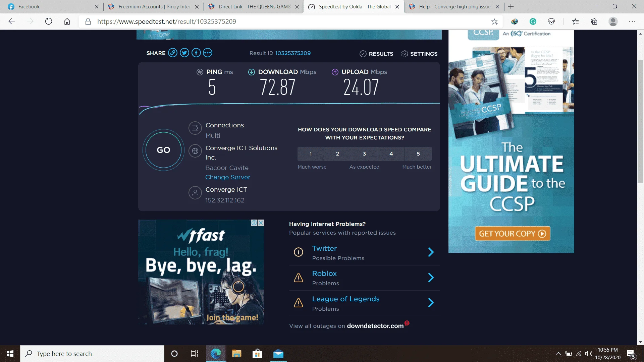Add this page to favorites star
The height and width of the screenshot is (362, 644).
pyautogui.click(x=494, y=21)
